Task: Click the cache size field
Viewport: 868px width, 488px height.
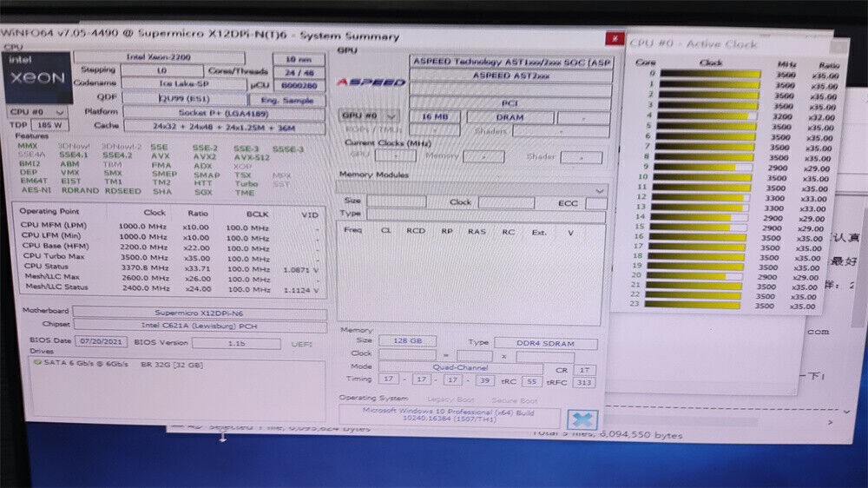Action: pyautogui.click(x=224, y=127)
